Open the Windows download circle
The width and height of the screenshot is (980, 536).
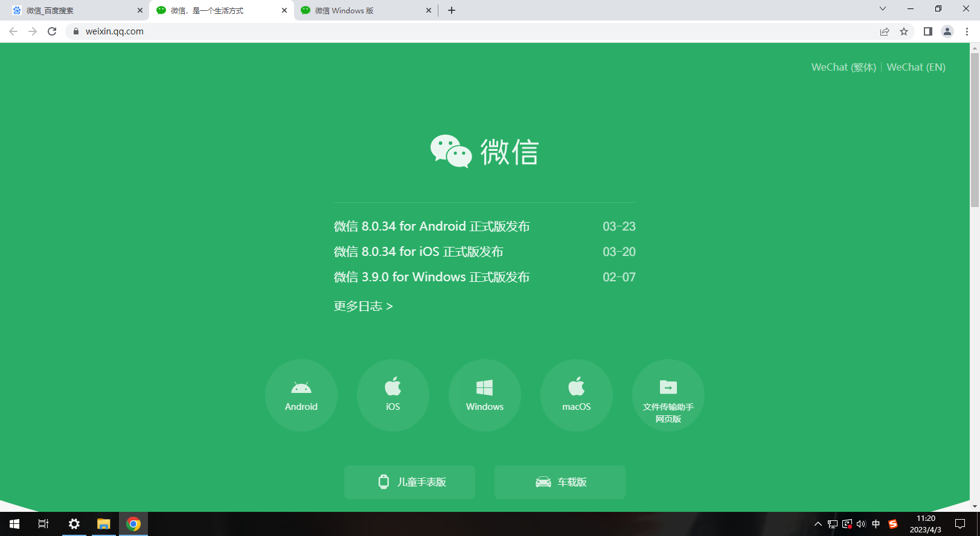pyautogui.click(x=485, y=395)
